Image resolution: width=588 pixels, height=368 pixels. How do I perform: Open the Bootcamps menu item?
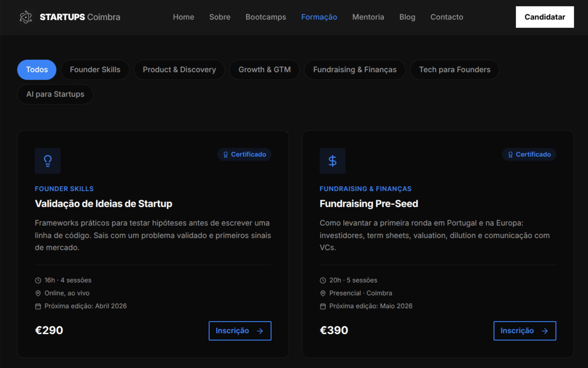[x=266, y=17]
